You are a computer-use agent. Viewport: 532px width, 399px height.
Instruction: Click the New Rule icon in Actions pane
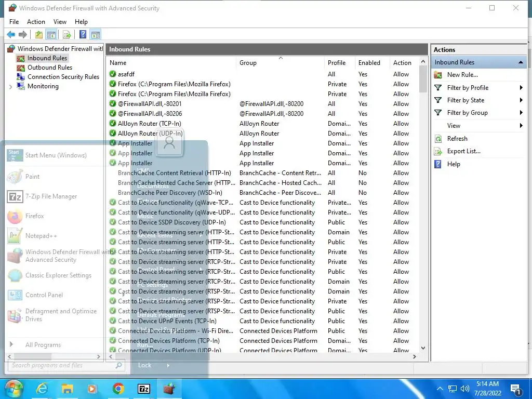click(x=438, y=75)
